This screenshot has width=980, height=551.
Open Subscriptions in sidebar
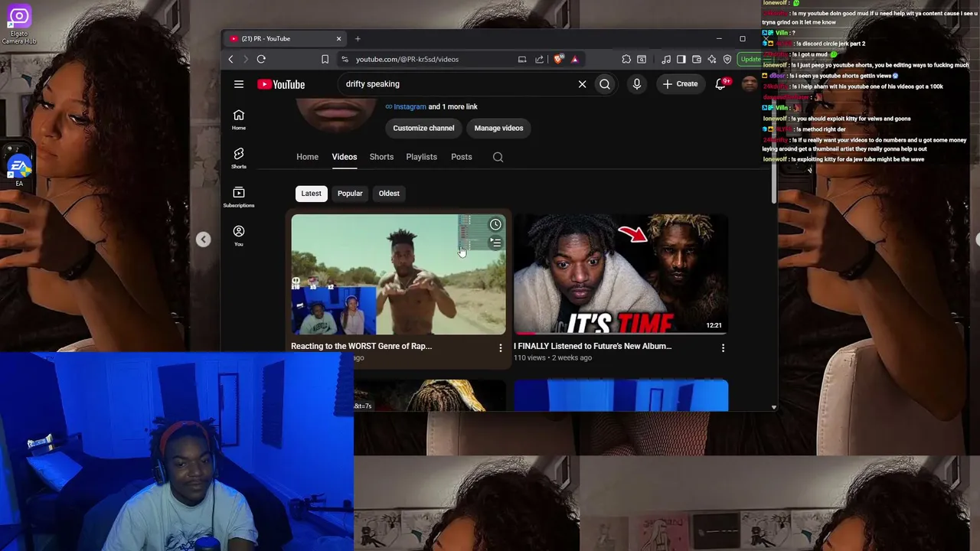point(239,197)
